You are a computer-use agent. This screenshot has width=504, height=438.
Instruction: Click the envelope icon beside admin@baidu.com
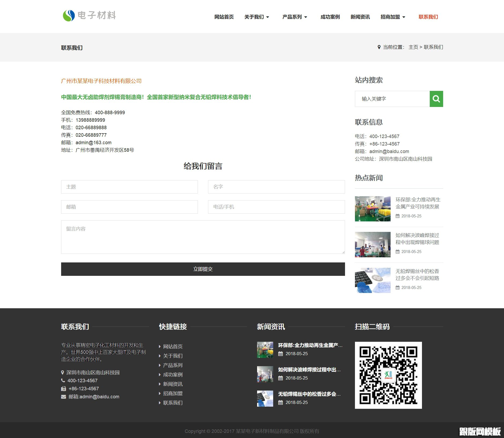63,396
